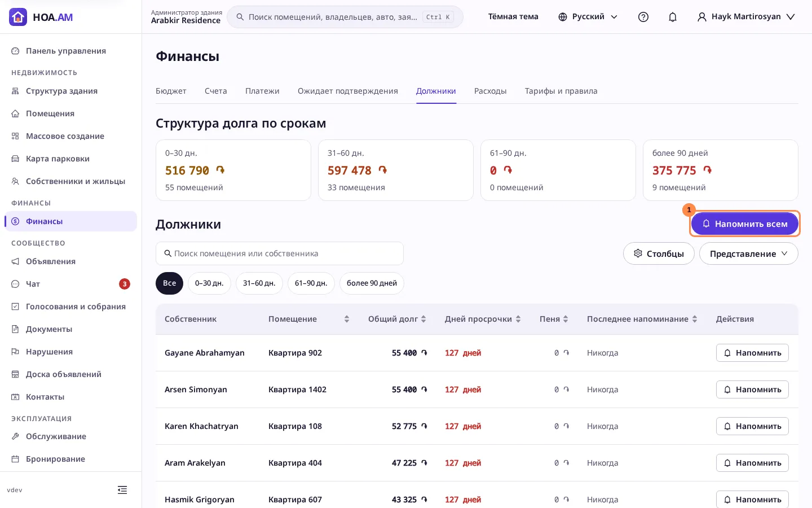The image size is (812, 508).
Task: Click the Напомнить всем button
Action: coord(745,224)
